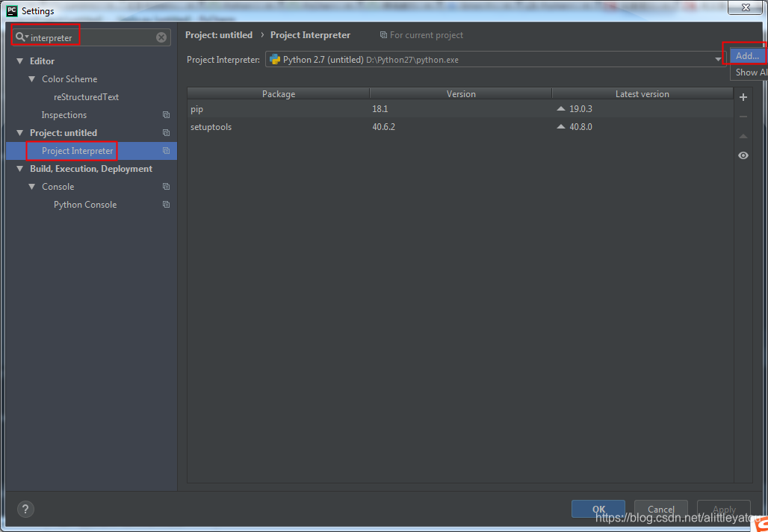Viewport: 768px width, 532px height.
Task: Click the OK button
Action: pos(598,509)
